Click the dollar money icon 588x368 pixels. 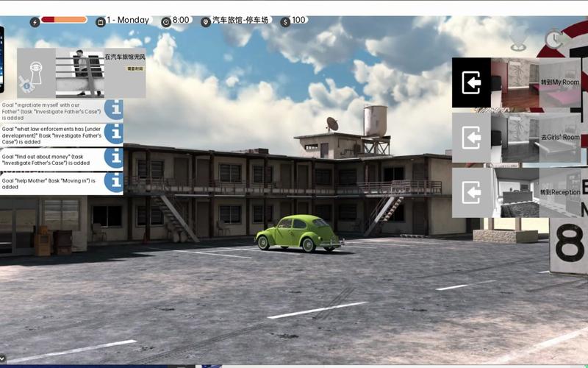(x=285, y=21)
